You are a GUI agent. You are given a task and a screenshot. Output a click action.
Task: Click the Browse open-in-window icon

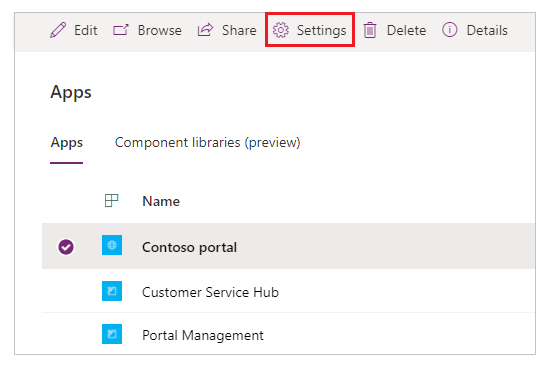click(x=121, y=30)
